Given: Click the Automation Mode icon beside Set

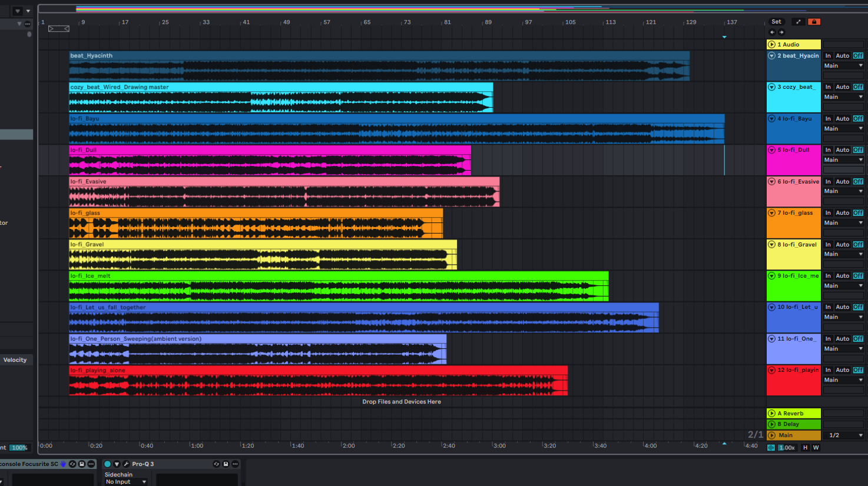Looking at the screenshot, I should coord(799,22).
